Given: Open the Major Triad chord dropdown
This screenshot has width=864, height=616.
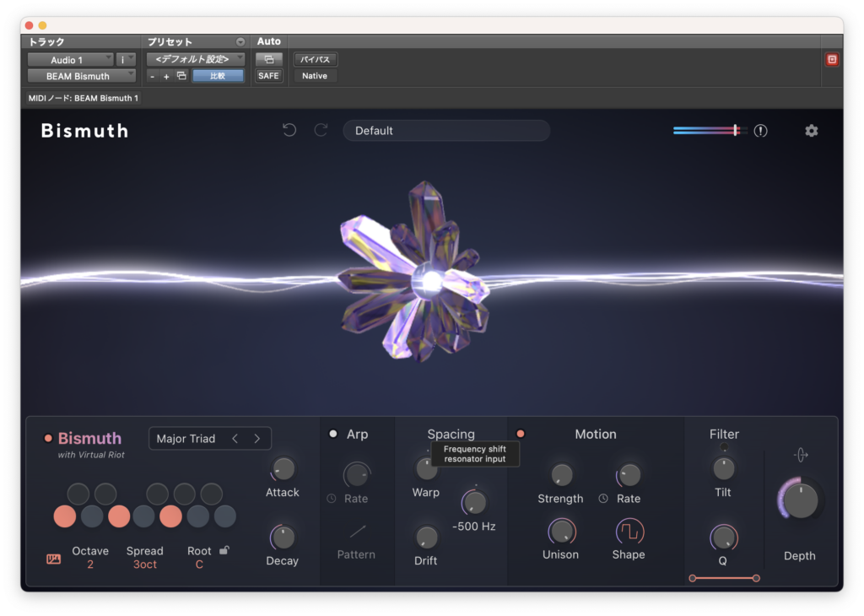Looking at the screenshot, I should [x=186, y=439].
